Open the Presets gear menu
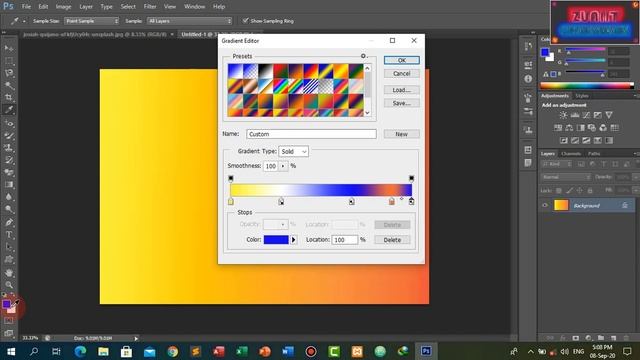Image resolution: width=640 pixels, height=360 pixels. pos(363,56)
